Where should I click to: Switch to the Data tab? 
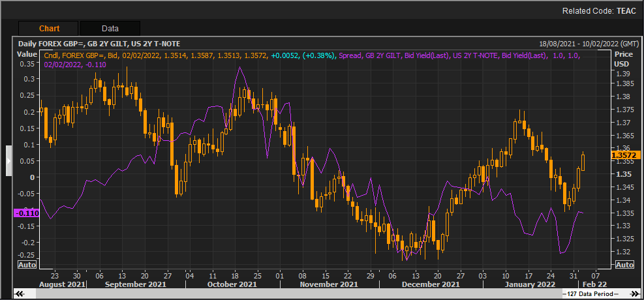[x=110, y=28]
